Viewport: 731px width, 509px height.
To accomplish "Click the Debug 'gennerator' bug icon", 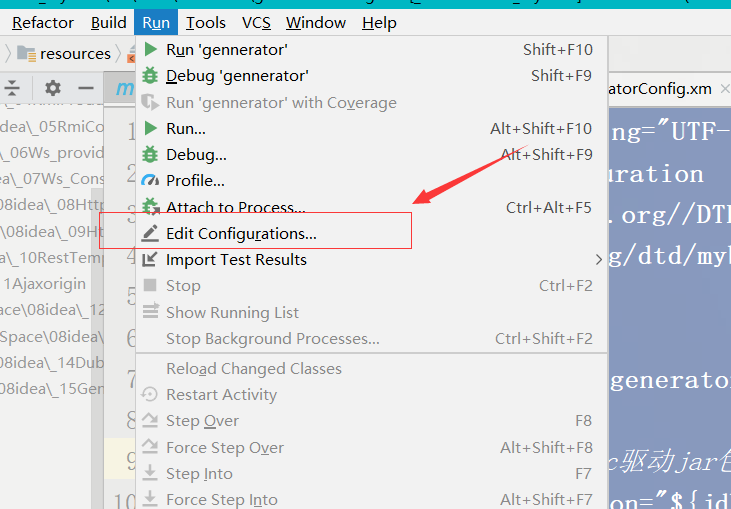I will pyautogui.click(x=150, y=76).
